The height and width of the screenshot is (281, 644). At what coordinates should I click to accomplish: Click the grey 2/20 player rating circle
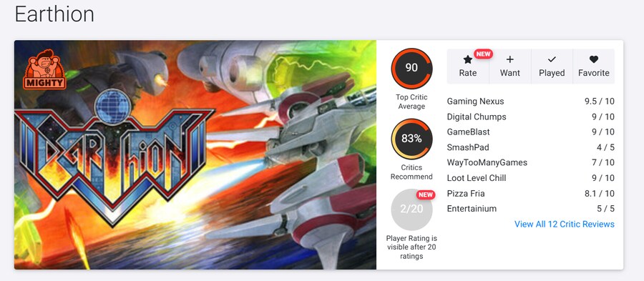pos(411,209)
